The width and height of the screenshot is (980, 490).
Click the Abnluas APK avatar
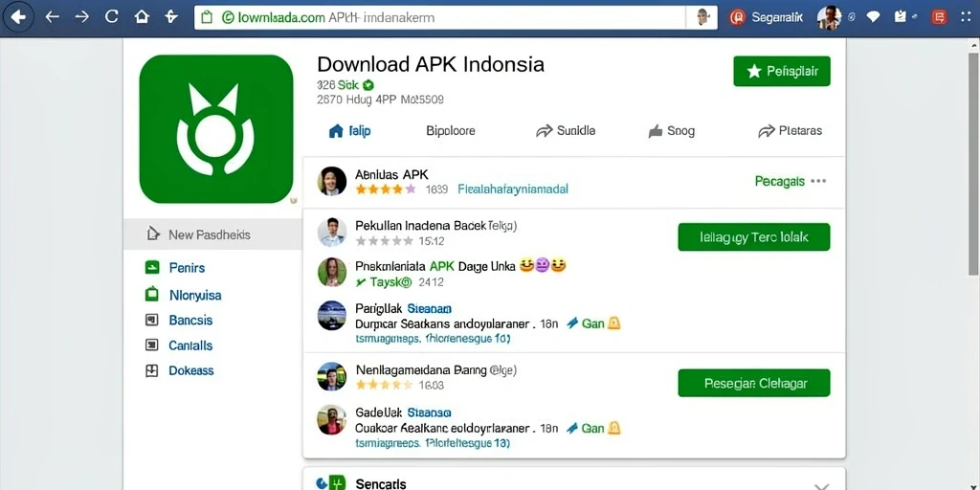[332, 181]
